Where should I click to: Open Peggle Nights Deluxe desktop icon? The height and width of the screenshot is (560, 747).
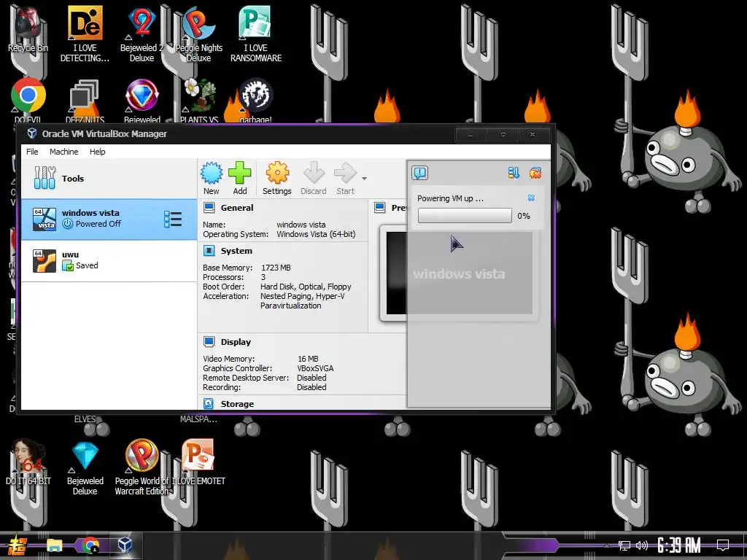198,34
